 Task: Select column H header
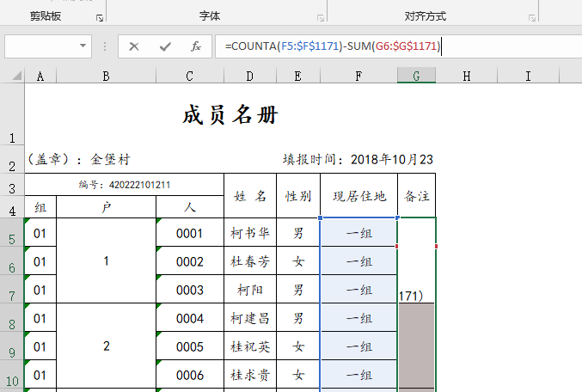[467, 76]
